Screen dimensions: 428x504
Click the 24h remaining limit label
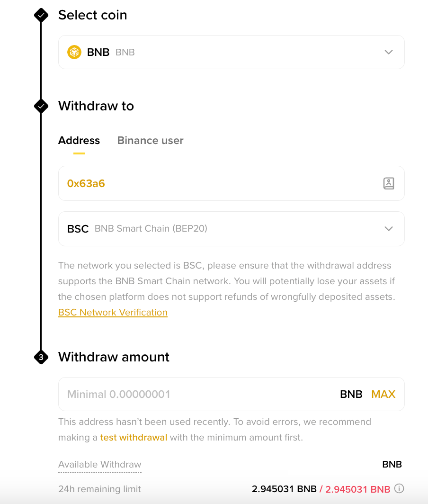tap(99, 489)
